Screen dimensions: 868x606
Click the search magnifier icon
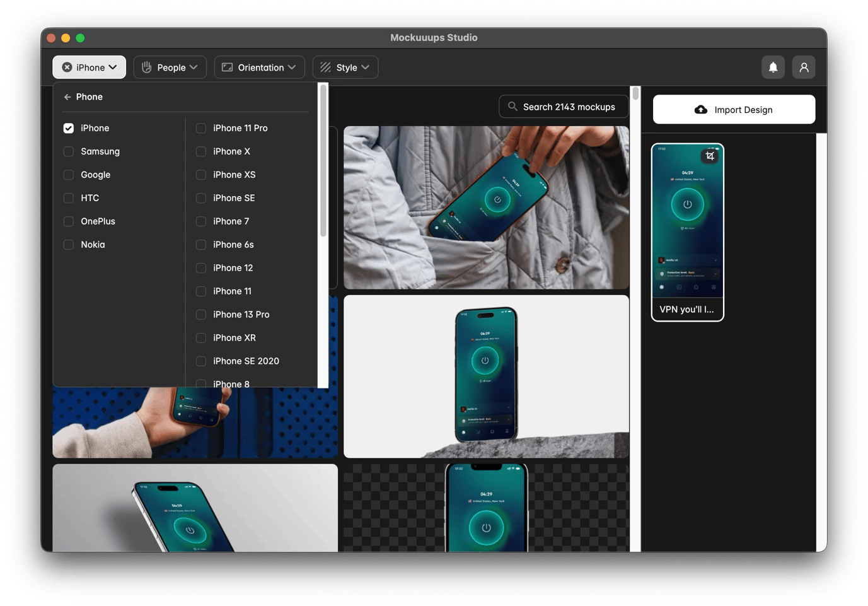click(x=512, y=107)
